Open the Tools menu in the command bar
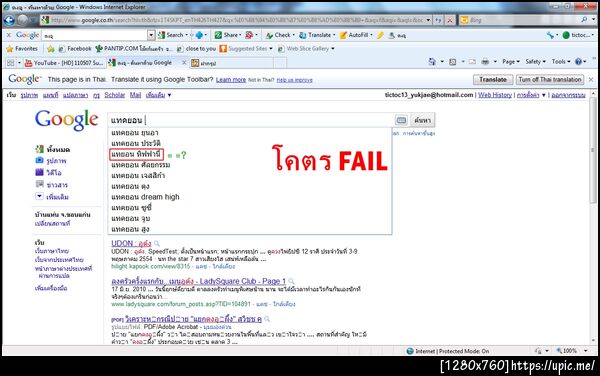The image size is (600, 376). pos(561,62)
